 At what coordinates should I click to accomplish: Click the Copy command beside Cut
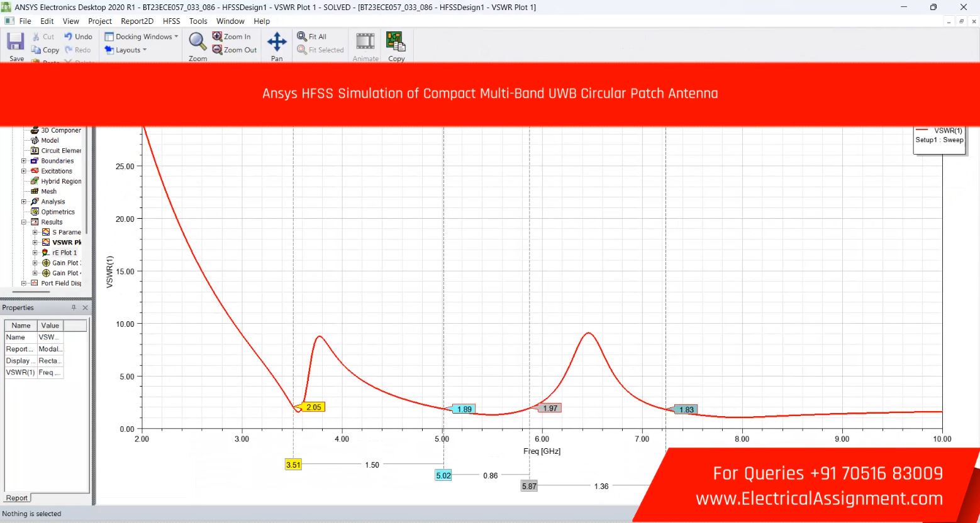45,50
